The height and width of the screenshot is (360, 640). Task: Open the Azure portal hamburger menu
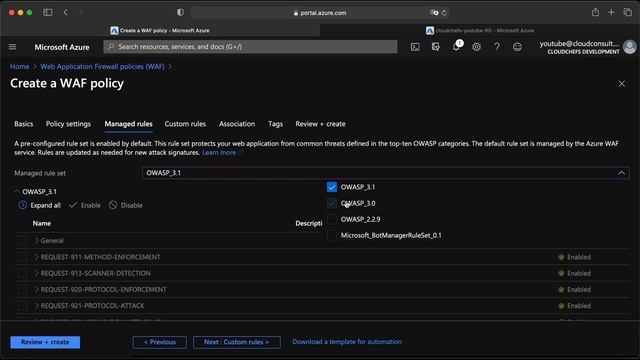pyautogui.click(x=13, y=47)
